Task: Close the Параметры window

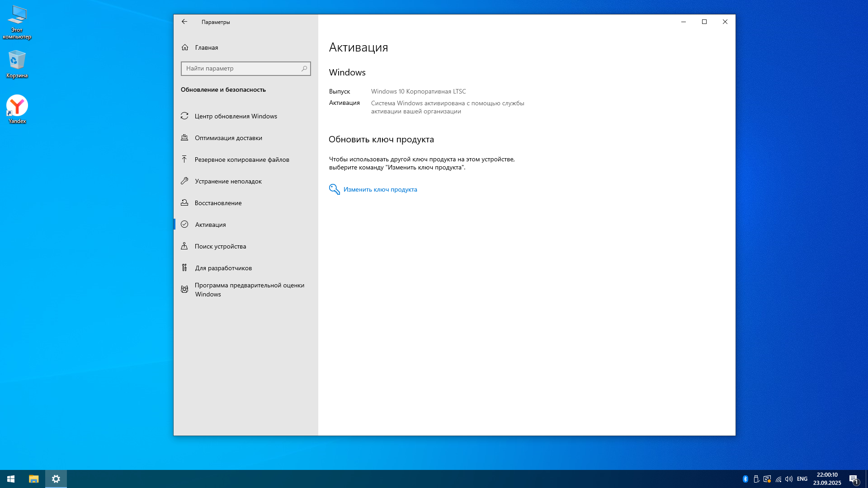Action: point(725,22)
